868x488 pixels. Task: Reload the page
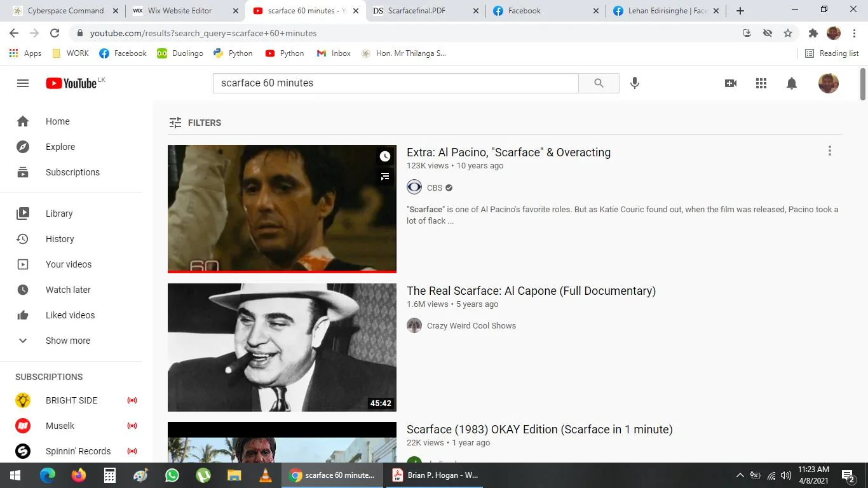click(55, 33)
